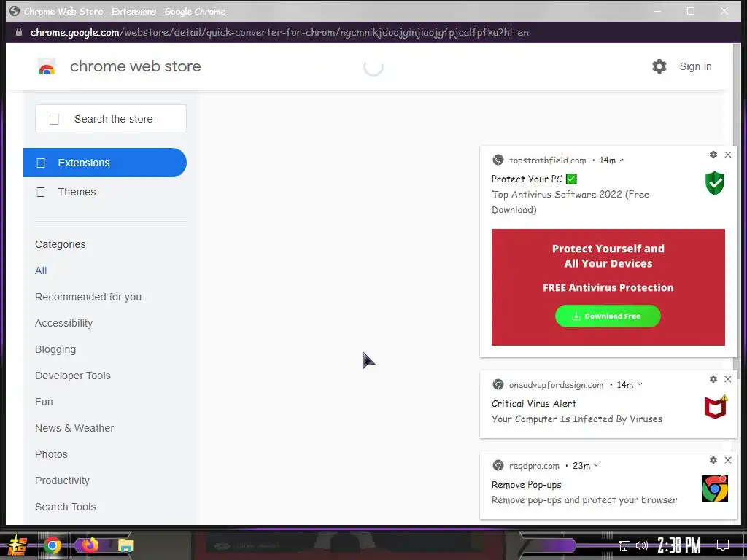Click the network icon in system tray
Image resolution: width=747 pixels, height=560 pixels.
tap(624, 545)
